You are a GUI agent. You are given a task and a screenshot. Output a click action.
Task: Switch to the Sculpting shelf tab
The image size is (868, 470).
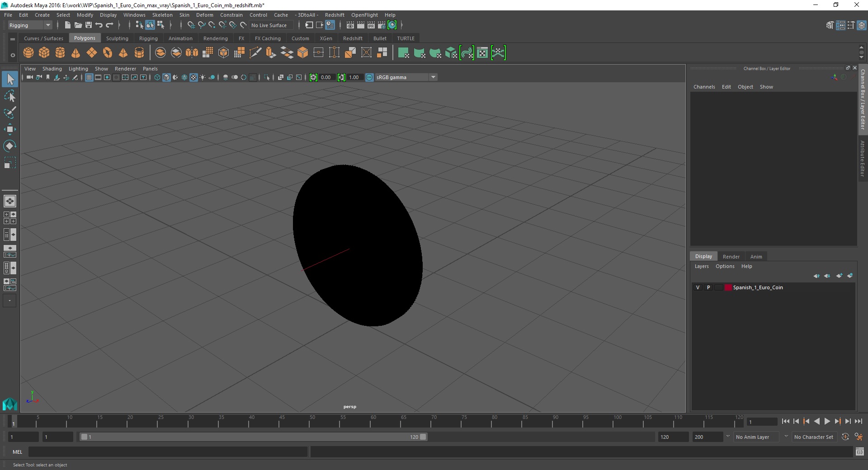pos(117,38)
